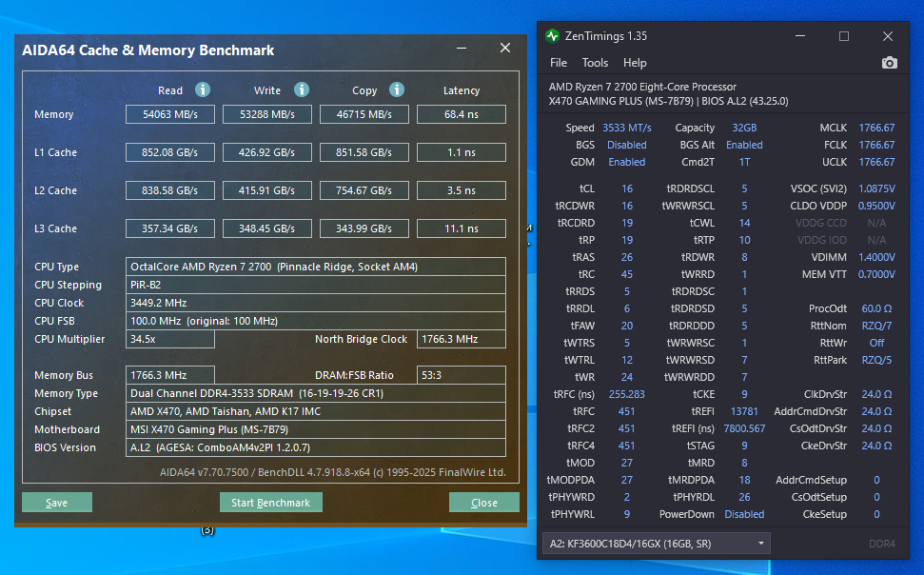Click the Speed value 3533 MT/s
This screenshot has height=575, width=924.
pos(627,128)
